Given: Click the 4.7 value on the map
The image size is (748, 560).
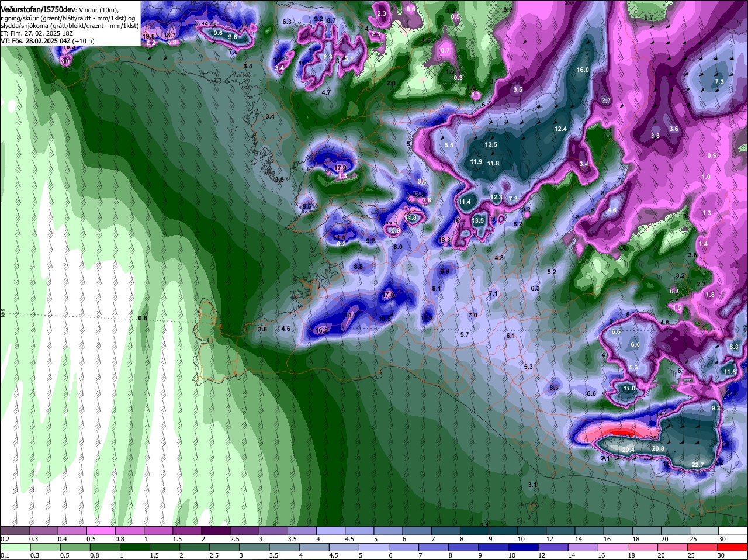Looking at the screenshot, I should [326, 92].
